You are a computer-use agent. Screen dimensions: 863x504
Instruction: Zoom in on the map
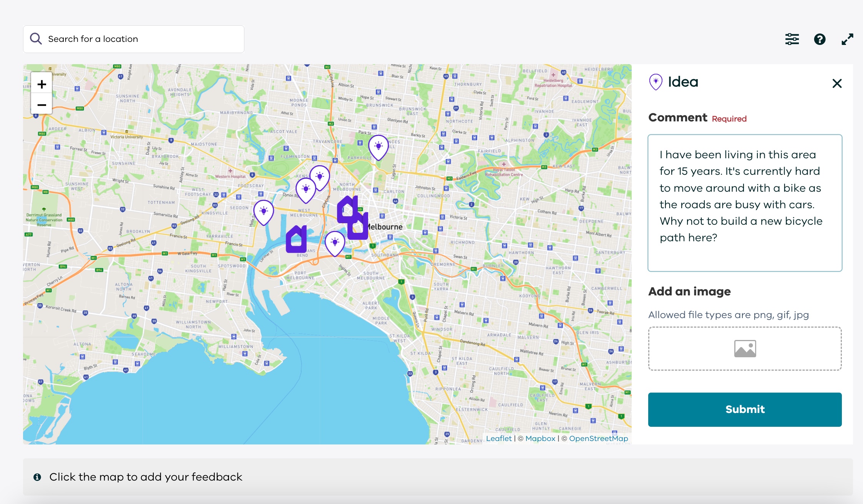tap(41, 84)
